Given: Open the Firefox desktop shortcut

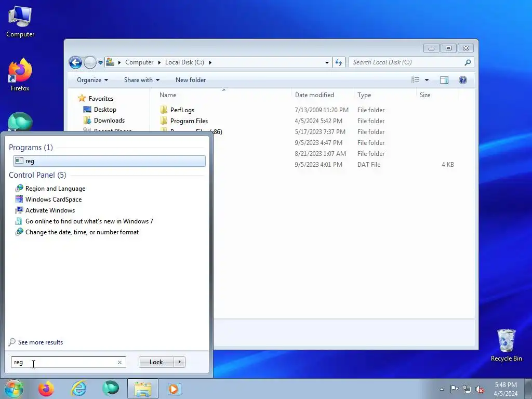Looking at the screenshot, I should point(20,75).
